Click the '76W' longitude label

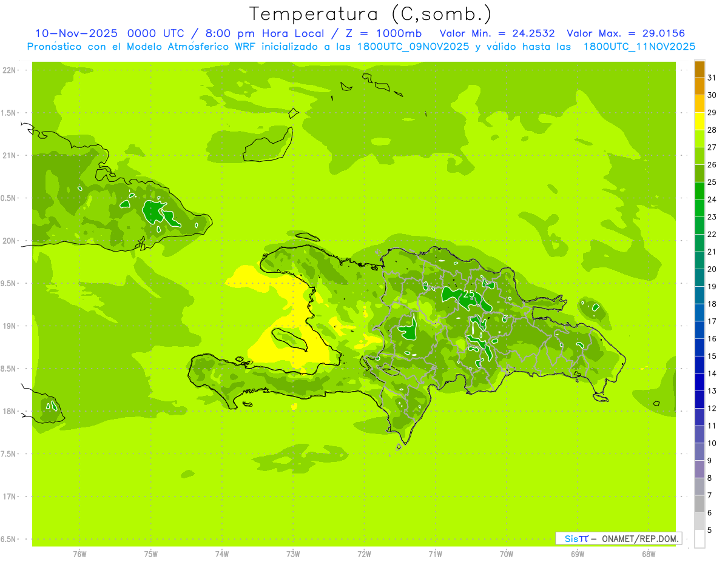click(x=79, y=554)
